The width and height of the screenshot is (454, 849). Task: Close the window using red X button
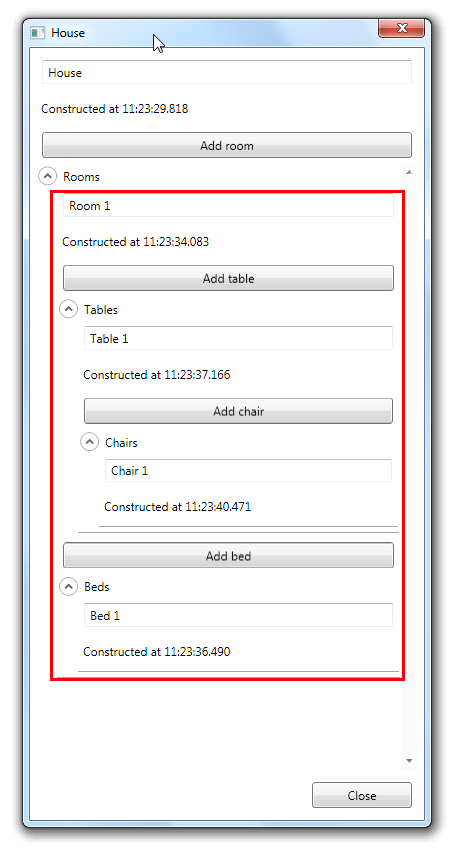click(401, 29)
